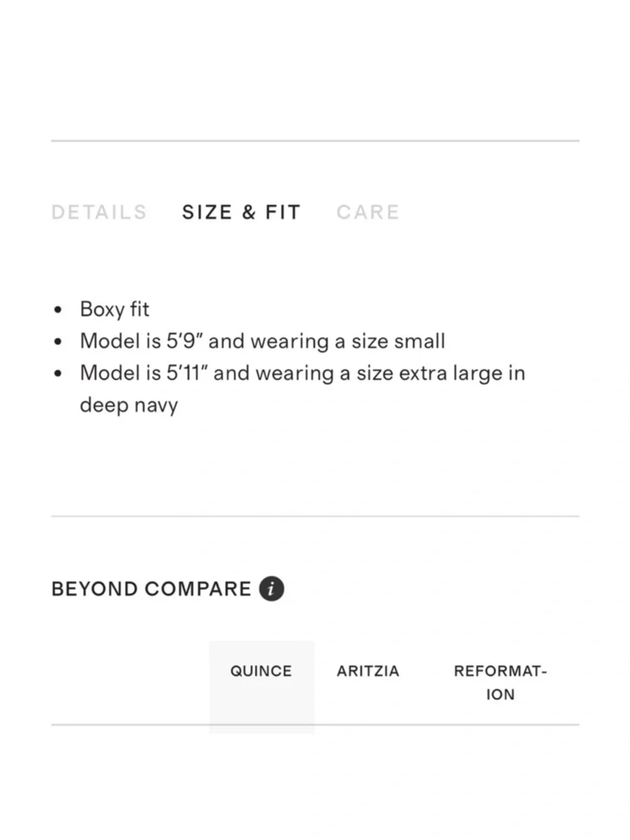Image resolution: width=630 pixels, height=840 pixels.
Task: Click the "deep navy" text
Action: pyautogui.click(x=129, y=405)
